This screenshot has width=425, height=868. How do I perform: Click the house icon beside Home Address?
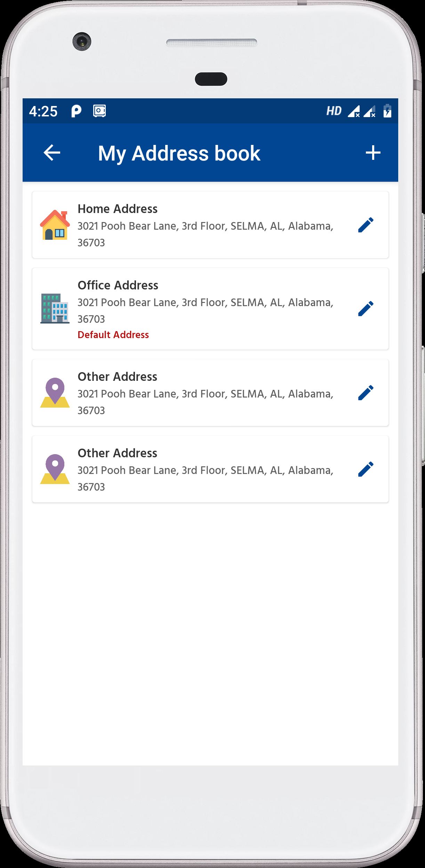(x=55, y=225)
